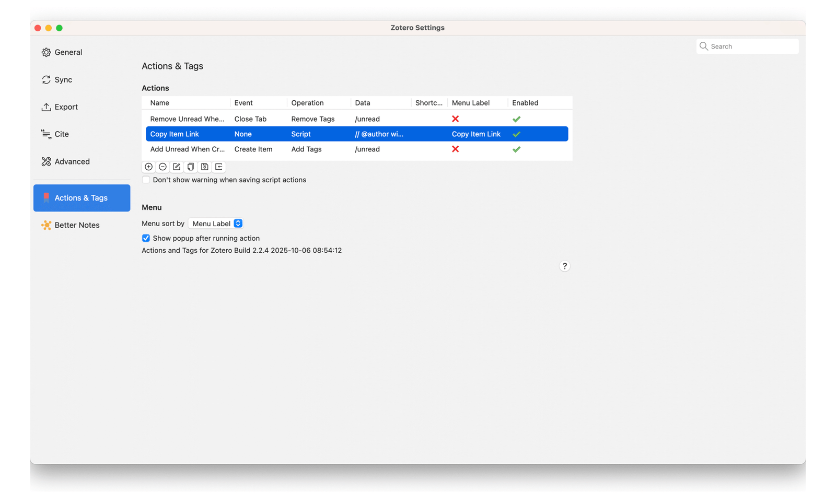Open the Export settings pane
836x504 pixels.
click(66, 107)
